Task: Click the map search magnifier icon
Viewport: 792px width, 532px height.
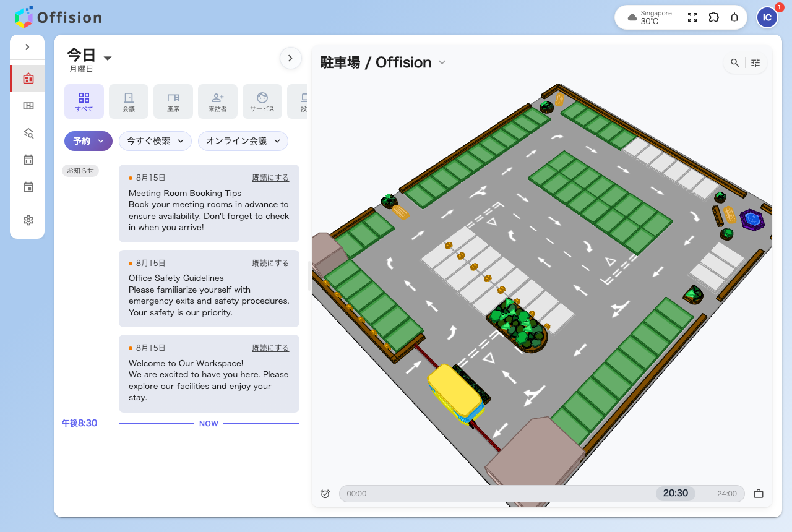Action: coord(735,62)
